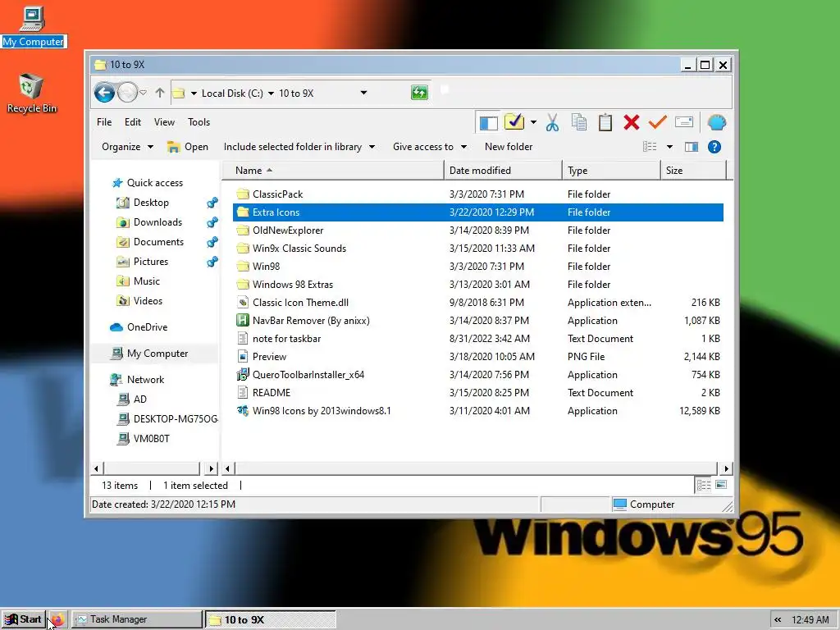Switch to Task Manager in taskbar
This screenshot has width=840, height=630.
(x=137, y=619)
